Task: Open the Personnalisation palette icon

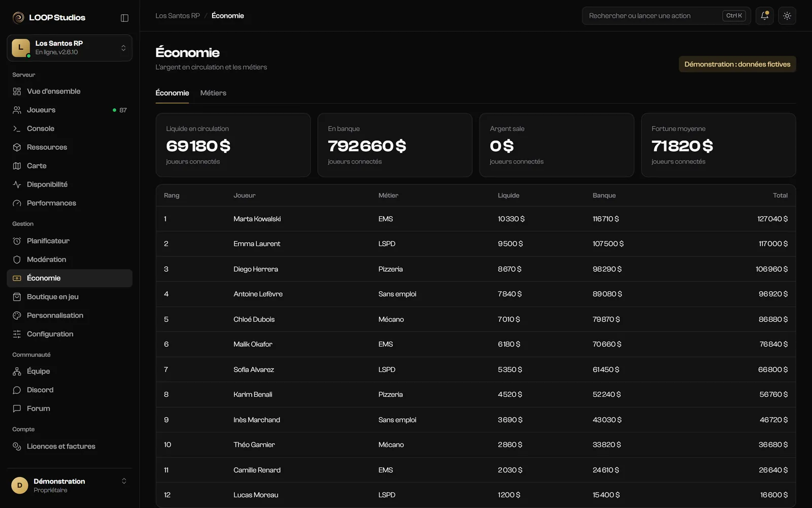Action: (17, 315)
